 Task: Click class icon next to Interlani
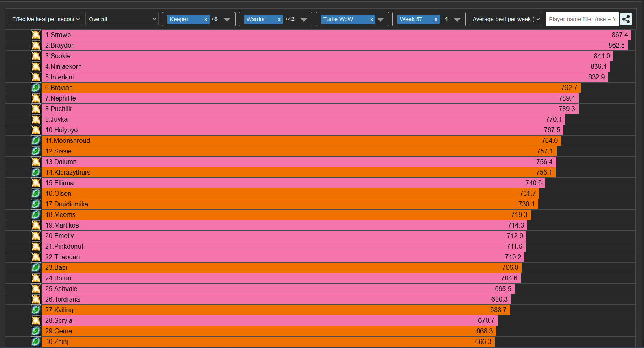point(36,77)
